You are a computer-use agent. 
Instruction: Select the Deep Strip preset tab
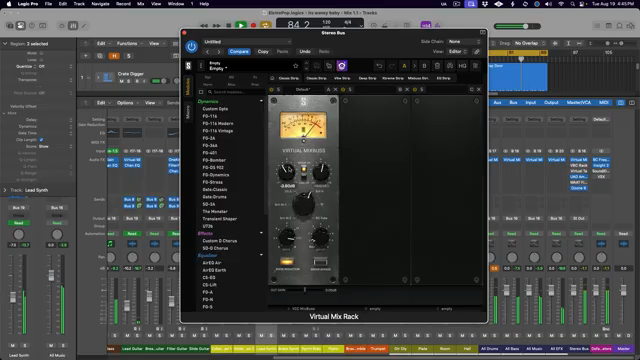coord(367,78)
